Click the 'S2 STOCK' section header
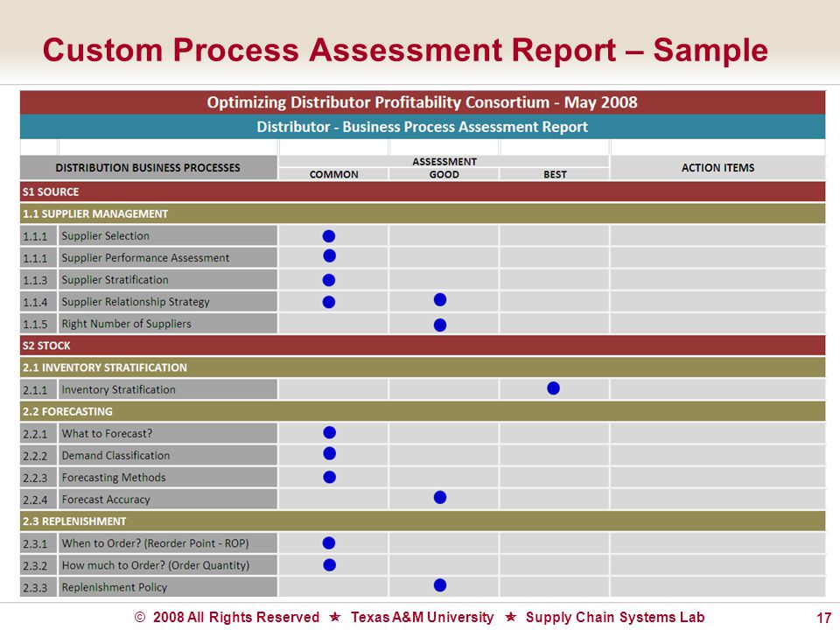 (423, 346)
